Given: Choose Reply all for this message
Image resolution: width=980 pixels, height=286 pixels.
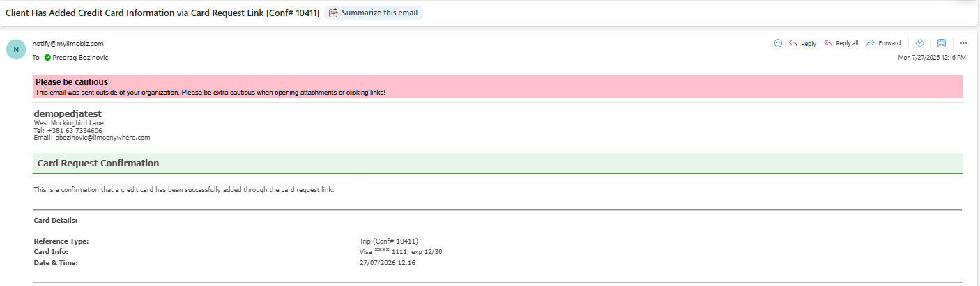Looking at the screenshot, I should (x=841, y=43).
